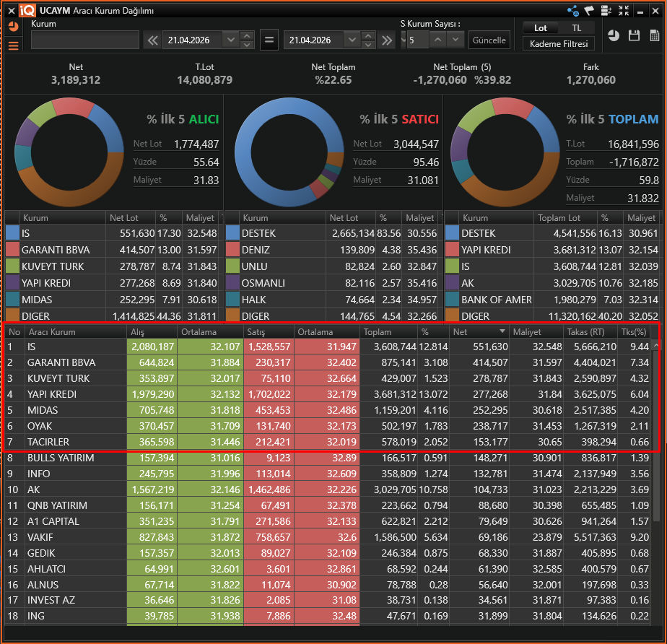Click the teal swatch beside BANK OF AMER

click(x=453, y=300)
